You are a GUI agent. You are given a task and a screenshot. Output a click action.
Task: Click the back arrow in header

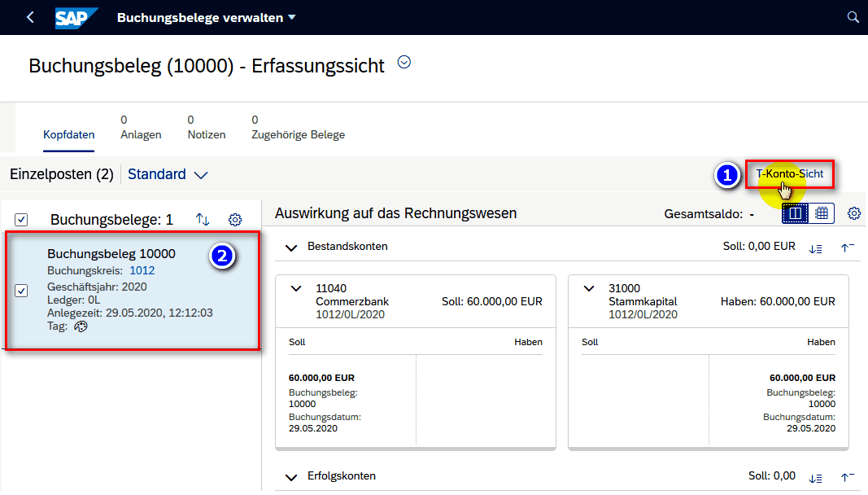pos(30,17)
